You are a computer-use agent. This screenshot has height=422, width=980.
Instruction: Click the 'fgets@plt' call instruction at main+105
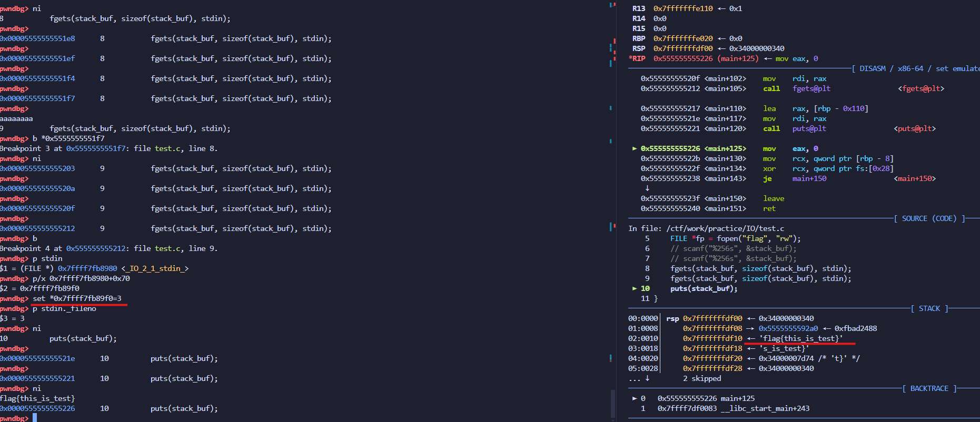(x=793, y=88)
